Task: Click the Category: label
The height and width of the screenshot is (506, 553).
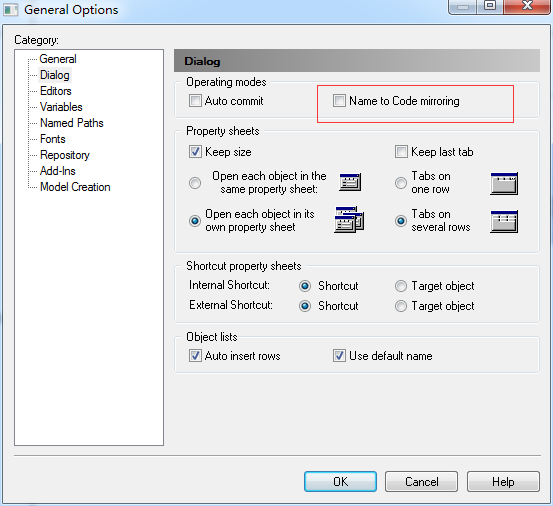Action: 36,40
